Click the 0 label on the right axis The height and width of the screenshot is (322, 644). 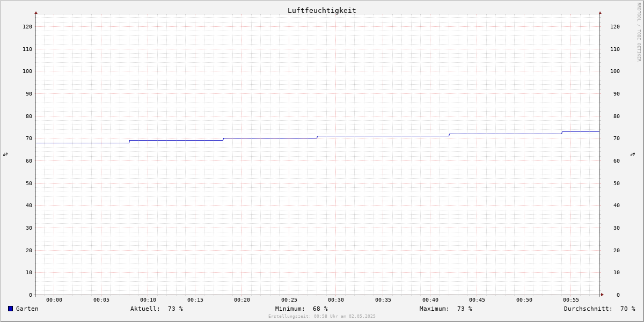pyautogui.click(x=618, y=295)
